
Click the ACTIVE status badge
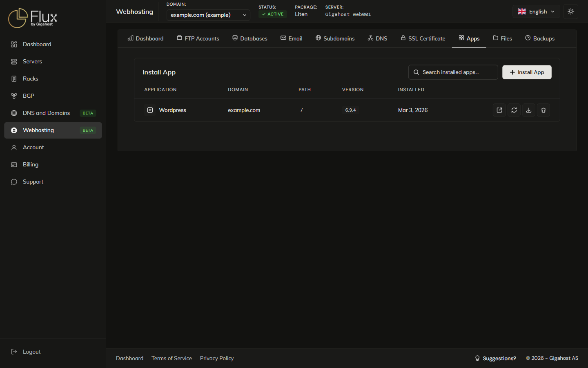(x=273, y=14)
